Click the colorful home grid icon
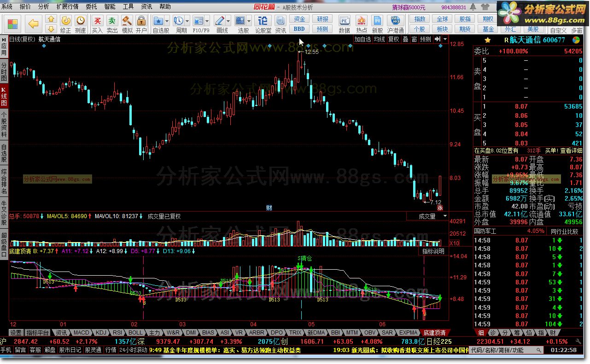Image resolution: width=590 pixels, height=364 pixels. pyautogui.click(x=12, y=24)
